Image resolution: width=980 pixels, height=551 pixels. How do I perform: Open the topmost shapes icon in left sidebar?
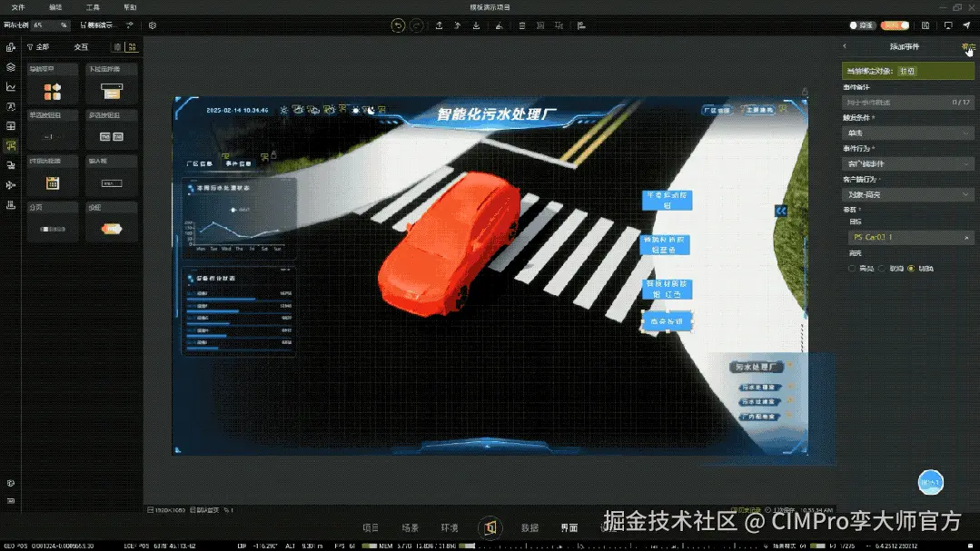coord(11,47)
